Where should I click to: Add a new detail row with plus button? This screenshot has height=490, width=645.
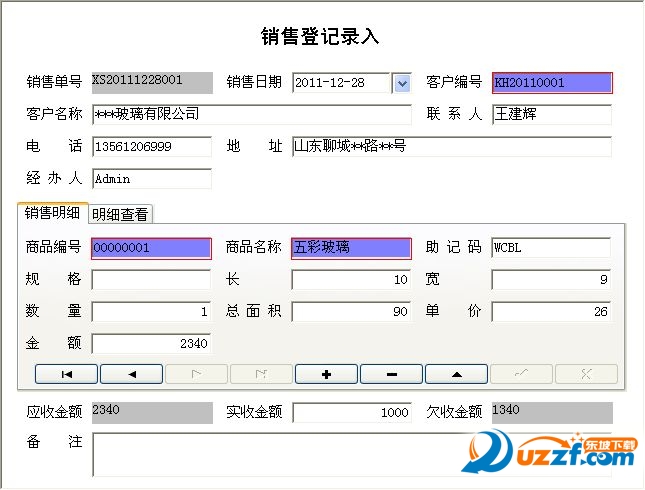(327, 374)
